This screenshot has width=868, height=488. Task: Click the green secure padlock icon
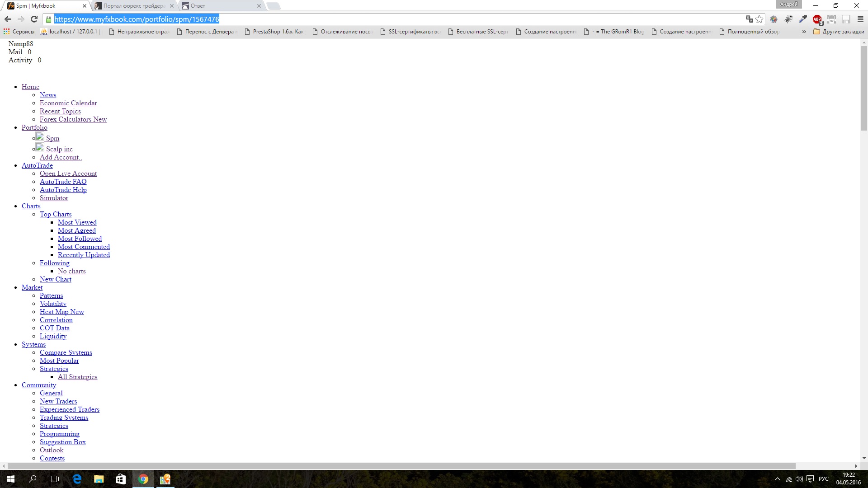coord(48,19)
